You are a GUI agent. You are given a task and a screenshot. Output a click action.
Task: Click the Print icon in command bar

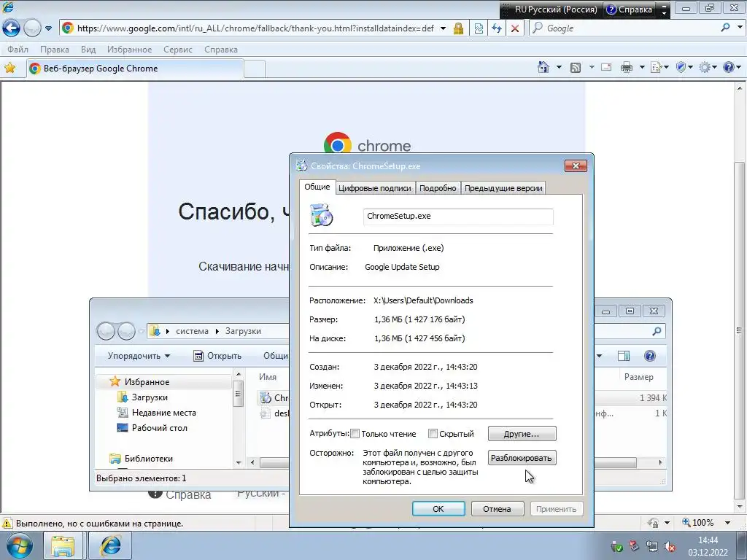627,68
